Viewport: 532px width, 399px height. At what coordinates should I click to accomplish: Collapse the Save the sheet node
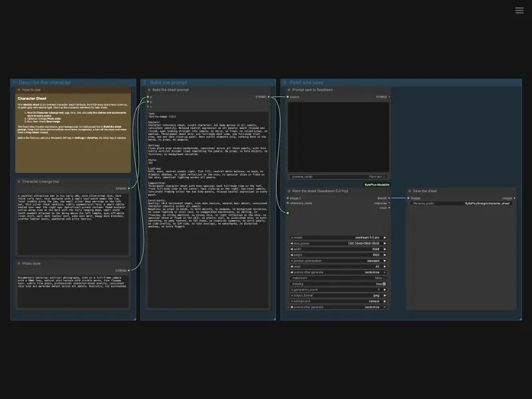(410, 191)
